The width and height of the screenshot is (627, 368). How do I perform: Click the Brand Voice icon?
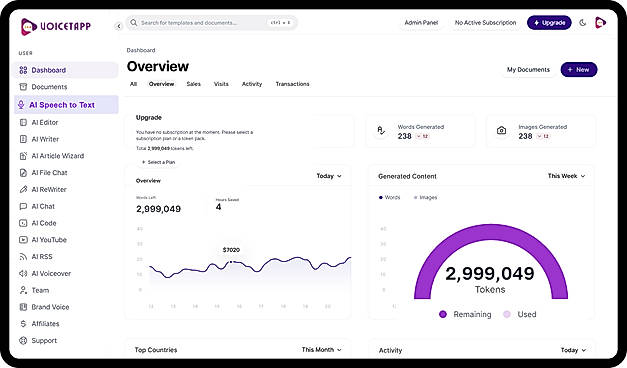(23, 307)
